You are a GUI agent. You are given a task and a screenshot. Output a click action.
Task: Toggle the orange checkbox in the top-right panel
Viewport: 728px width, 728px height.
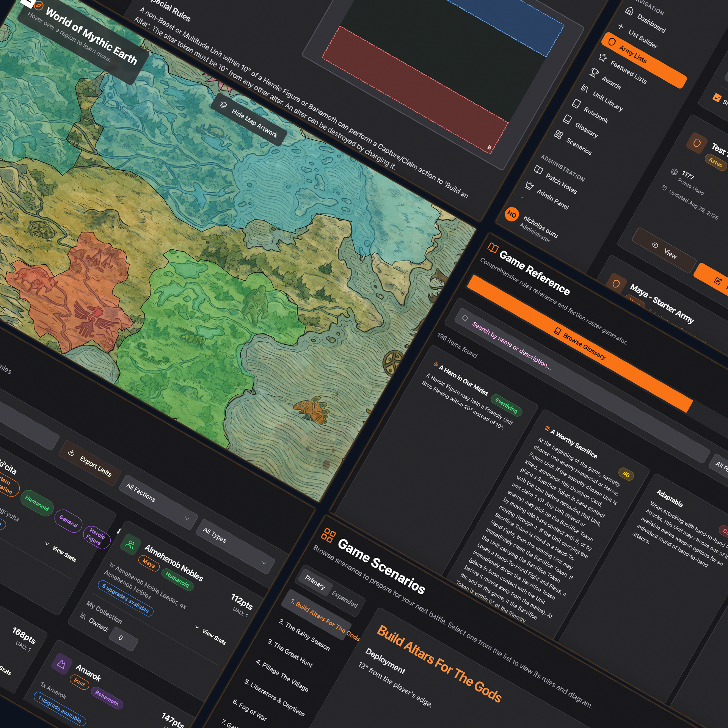pos(716,97)
